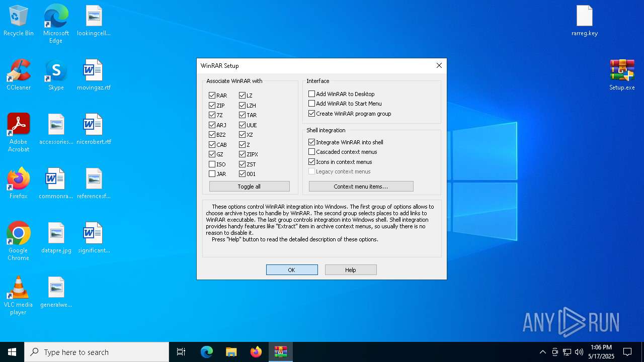Launch Firefox from the desktop shortcut
Image resolution: width=644 pixels, height=362 pixels.
(19, 184)
